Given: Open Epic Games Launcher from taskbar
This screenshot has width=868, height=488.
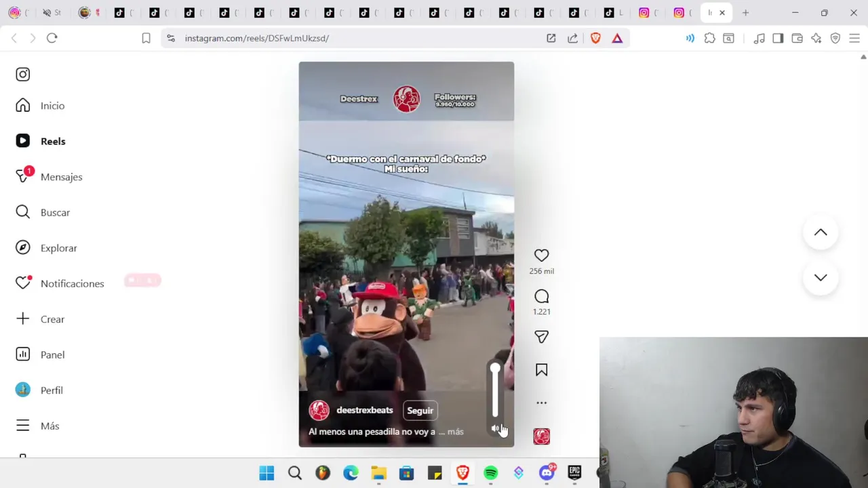Looking at the screenshot, I should tap(574, 473).
